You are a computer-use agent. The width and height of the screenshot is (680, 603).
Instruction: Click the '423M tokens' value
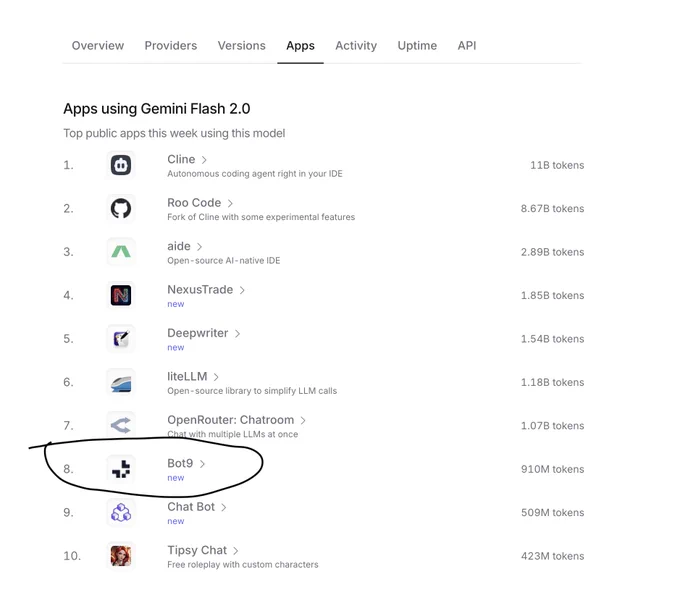click(x=552, y=556)
